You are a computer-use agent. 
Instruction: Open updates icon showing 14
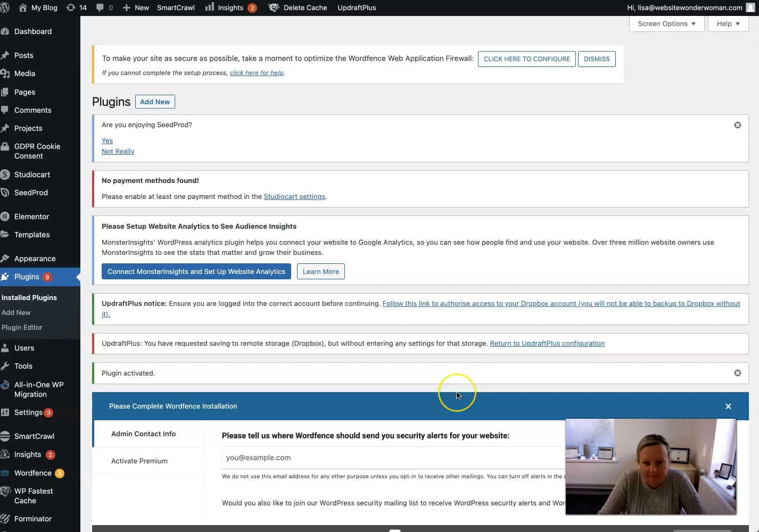(71, 7)
